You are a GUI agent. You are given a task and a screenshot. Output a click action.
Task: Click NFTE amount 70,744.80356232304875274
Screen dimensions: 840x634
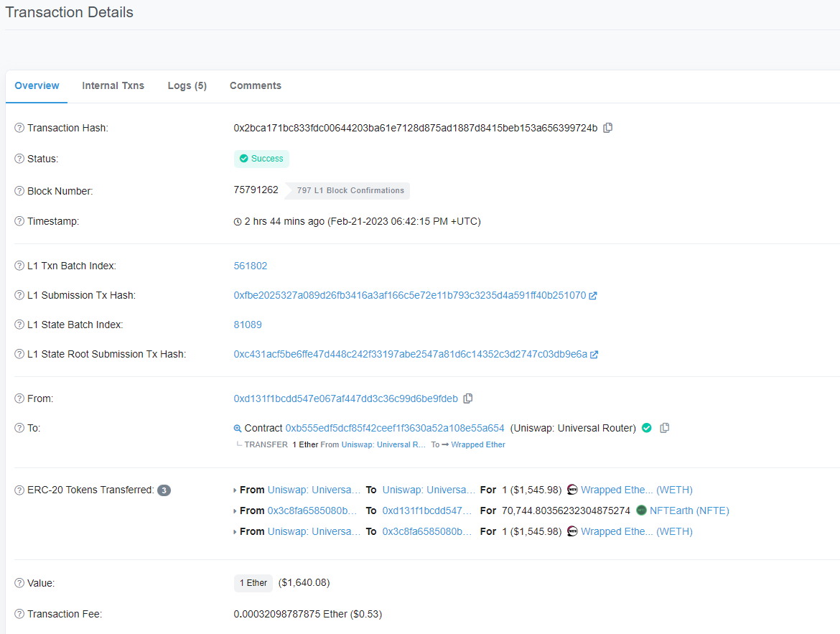point(566,511)
